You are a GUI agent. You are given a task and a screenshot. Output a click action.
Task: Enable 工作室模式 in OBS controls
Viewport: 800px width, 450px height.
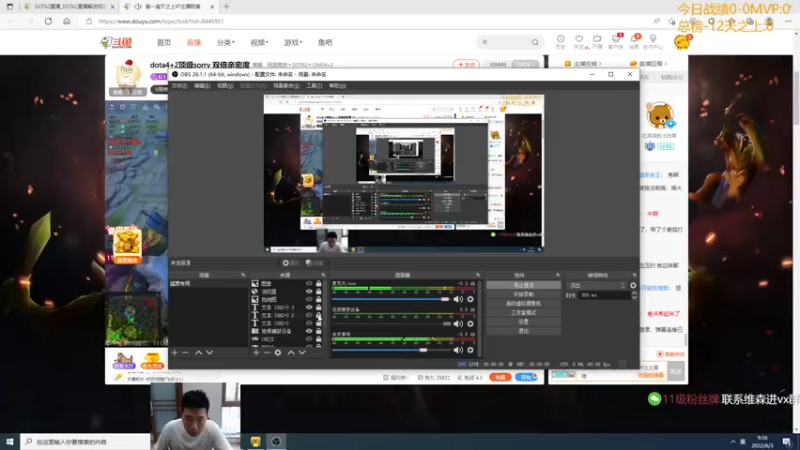point(523,313)
